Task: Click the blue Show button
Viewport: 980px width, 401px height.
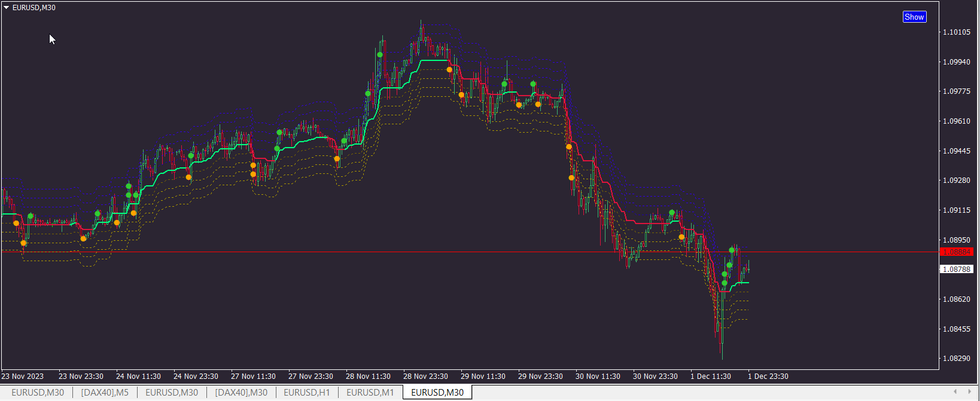Action: [x=914, y=17]
